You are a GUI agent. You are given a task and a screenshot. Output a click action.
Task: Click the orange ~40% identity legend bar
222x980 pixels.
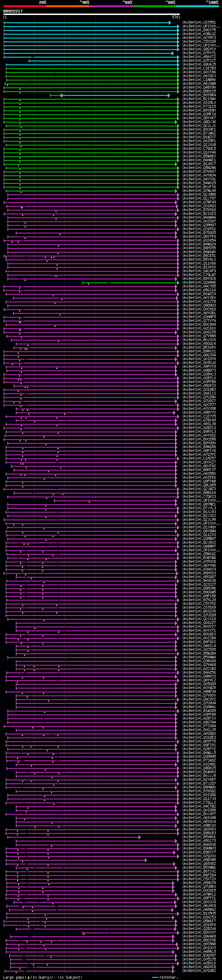68,6
